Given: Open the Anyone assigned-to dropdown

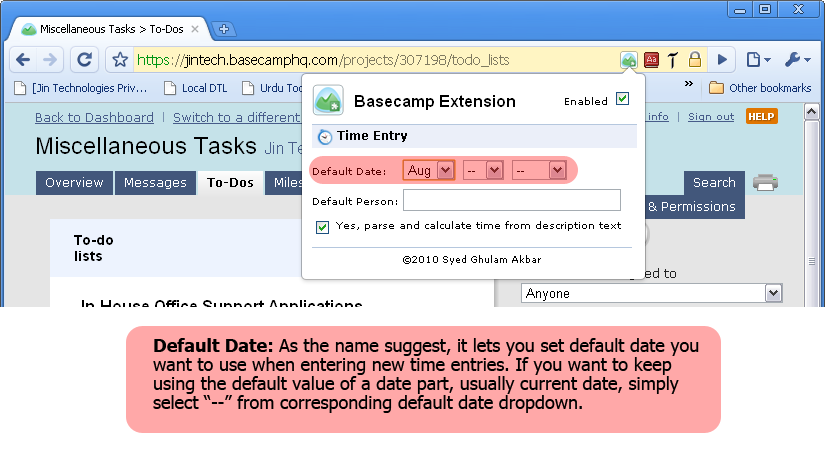Looking at the screenshot, I should pyautogui.click(x=651, y=293).
